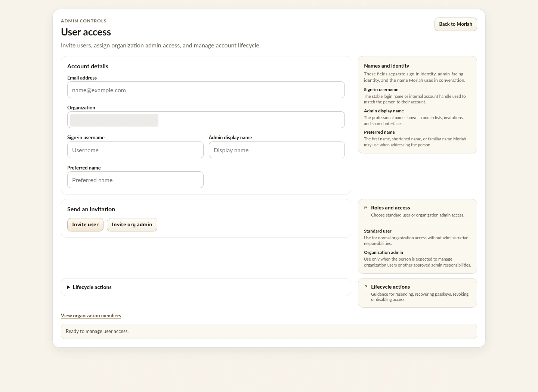Click the 'Organization admin' role description heading

383,252
